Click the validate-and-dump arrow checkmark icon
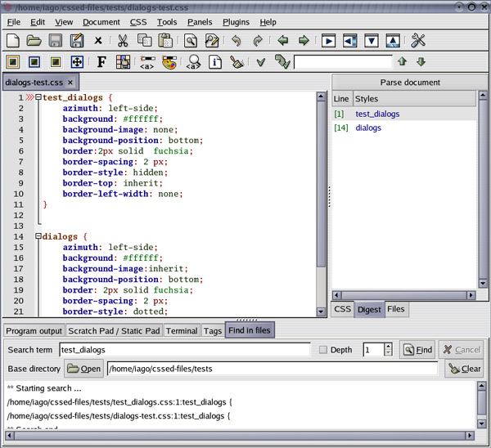491x448 pixels. pyautogui.click(x=282, y=61)
